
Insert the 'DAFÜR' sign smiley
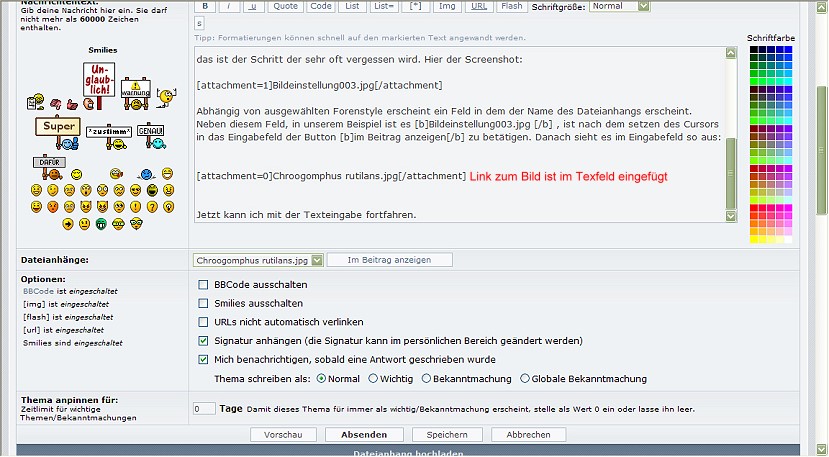49,167
